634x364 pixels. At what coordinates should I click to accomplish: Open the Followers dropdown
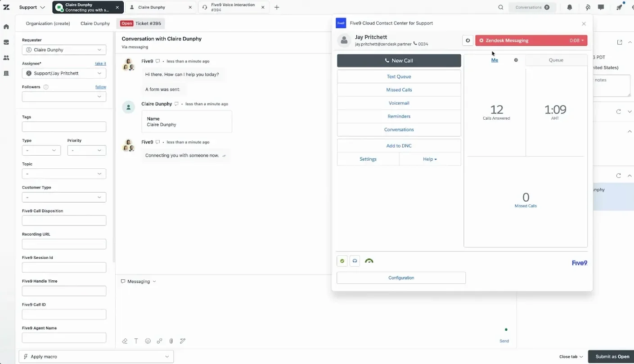[x=64, y=97]
